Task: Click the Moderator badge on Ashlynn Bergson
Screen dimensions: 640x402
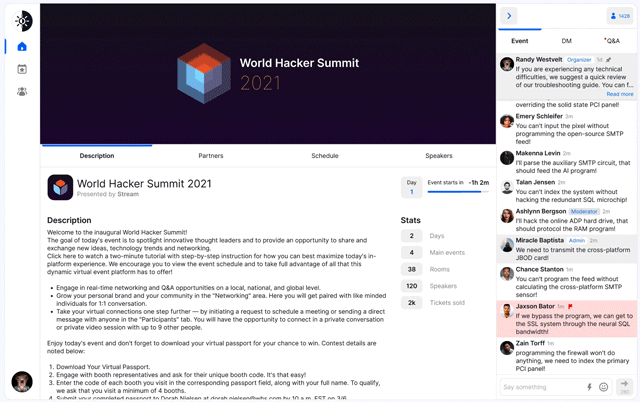Action: (x=584, y=211)
